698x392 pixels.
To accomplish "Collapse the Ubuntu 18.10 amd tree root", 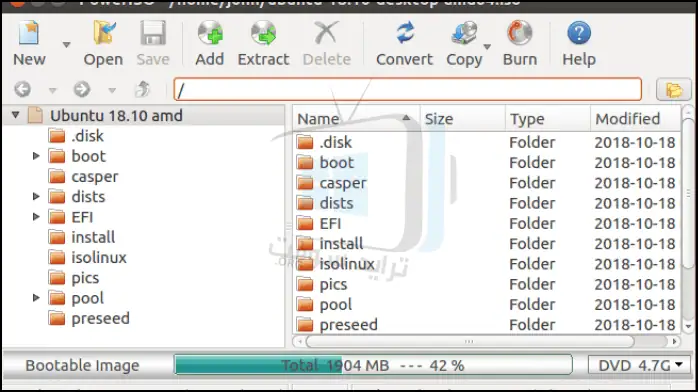I will point(16,115).
